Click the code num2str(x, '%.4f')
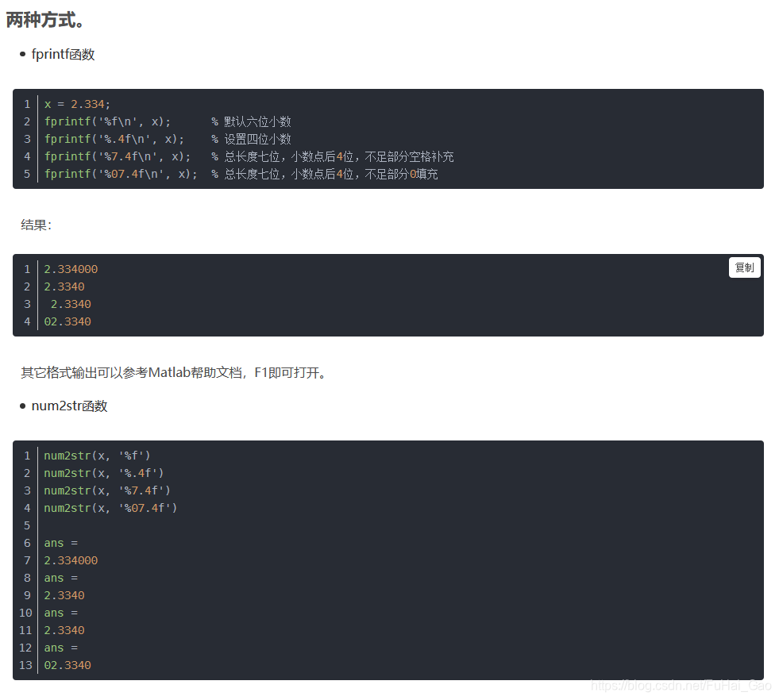Image resolution: width=779 pixels, height=700 pixels. pyautogui.click(x=104, y=473)
